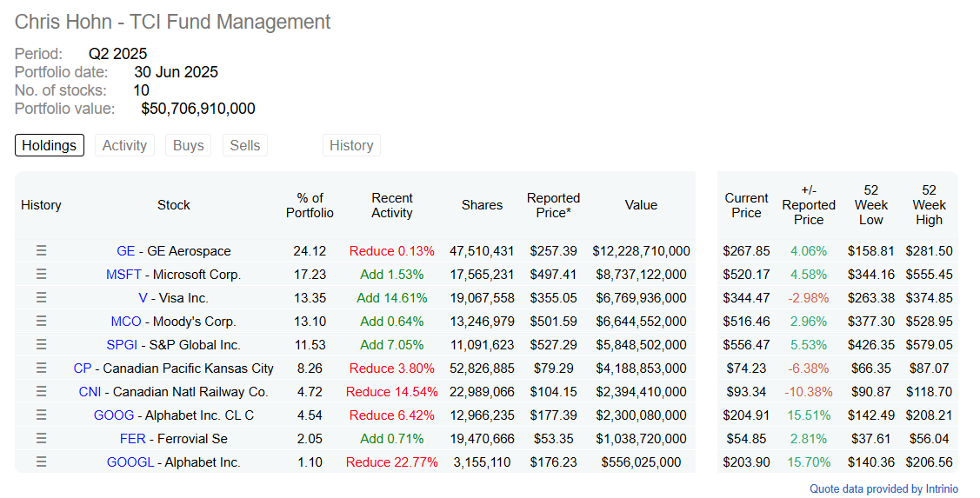The width and height of the screenshot is (980, 498).
Task: Click the 52 Week High column header
Action: pos(930,205)
